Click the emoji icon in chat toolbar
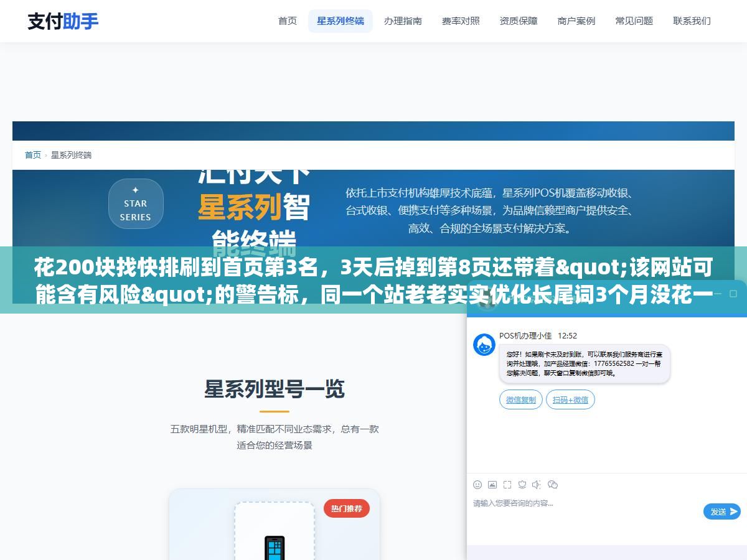The image size is (747, 560). pos(477,485)
